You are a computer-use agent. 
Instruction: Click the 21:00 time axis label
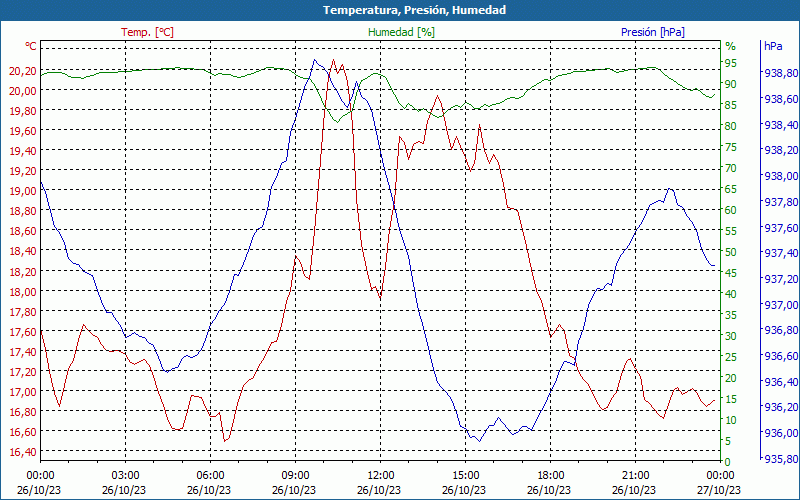tap(635, 476)
